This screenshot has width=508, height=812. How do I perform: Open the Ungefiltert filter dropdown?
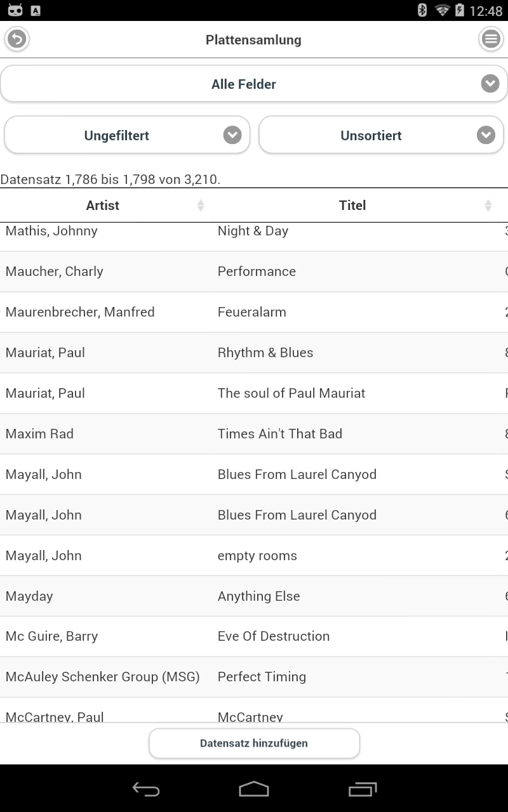127,135
